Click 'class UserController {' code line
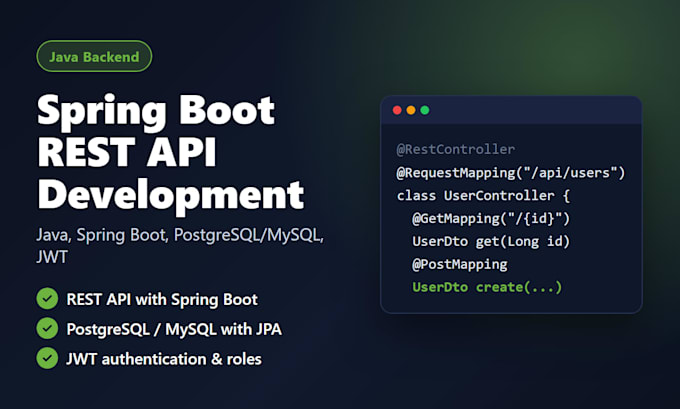Screen dimensions: 680x409 coord(483,196)
